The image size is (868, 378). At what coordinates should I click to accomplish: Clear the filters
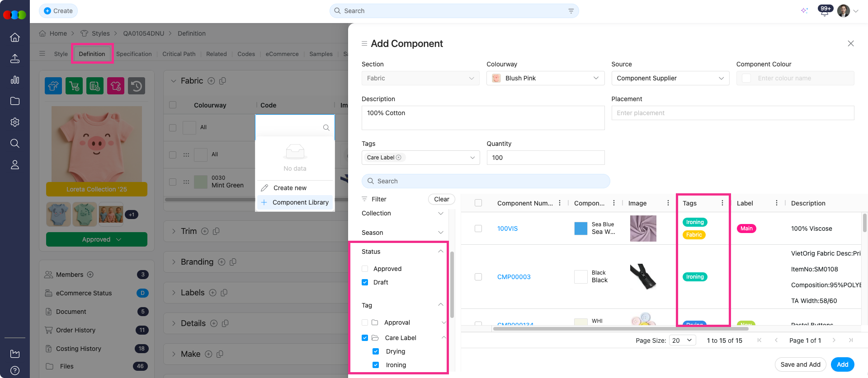tap(441, 199)
